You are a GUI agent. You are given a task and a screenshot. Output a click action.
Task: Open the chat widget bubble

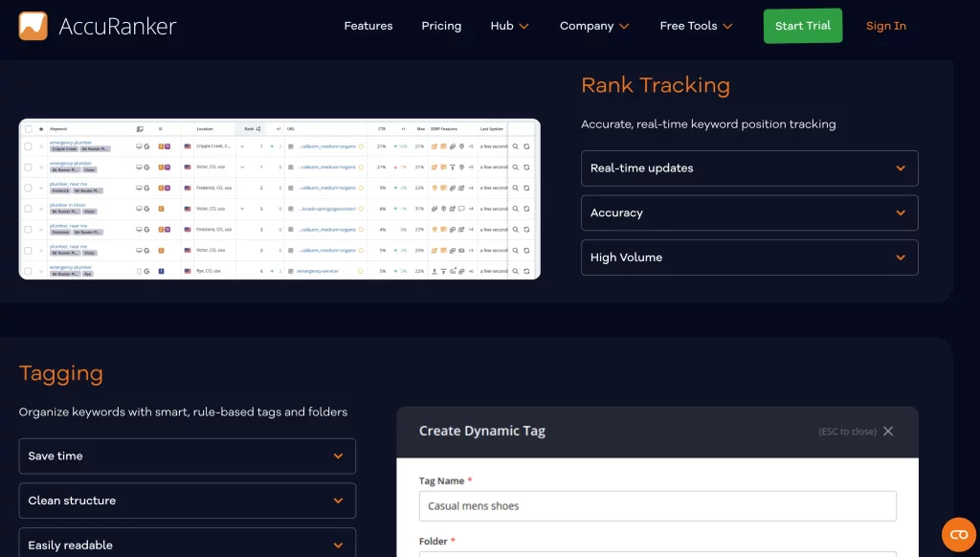[x=959, y=534]
